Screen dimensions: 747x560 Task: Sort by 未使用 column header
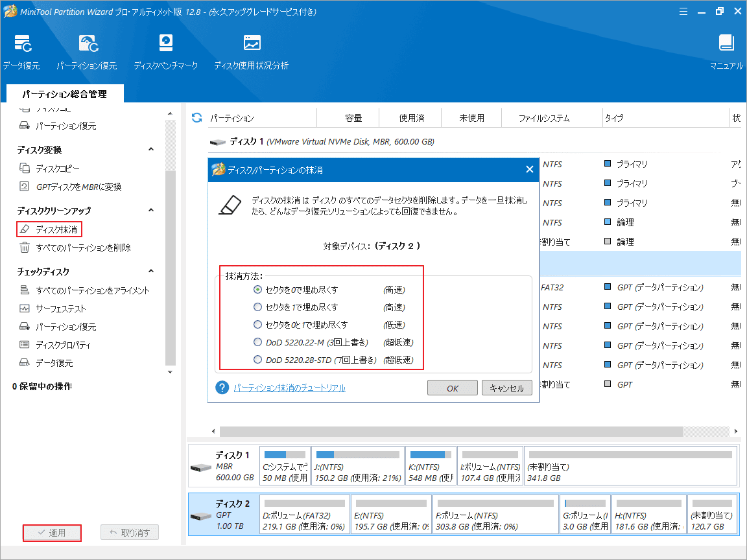(471, 118)
